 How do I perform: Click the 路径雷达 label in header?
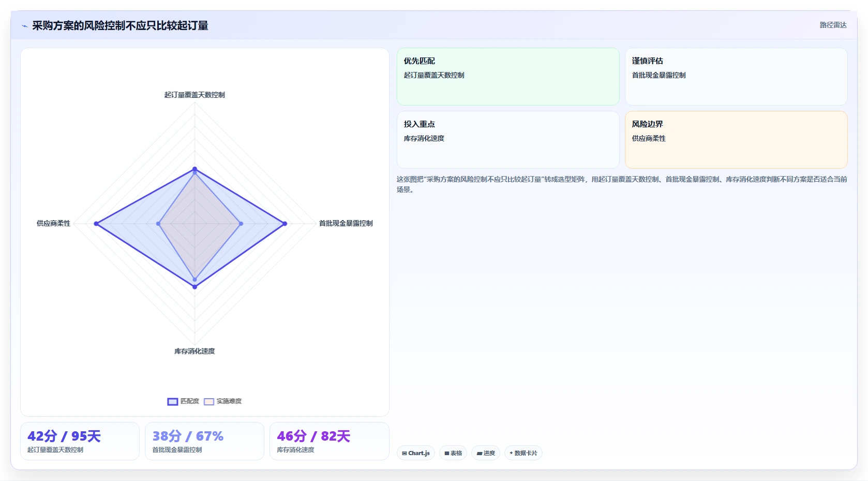click(x=833, y=25)
